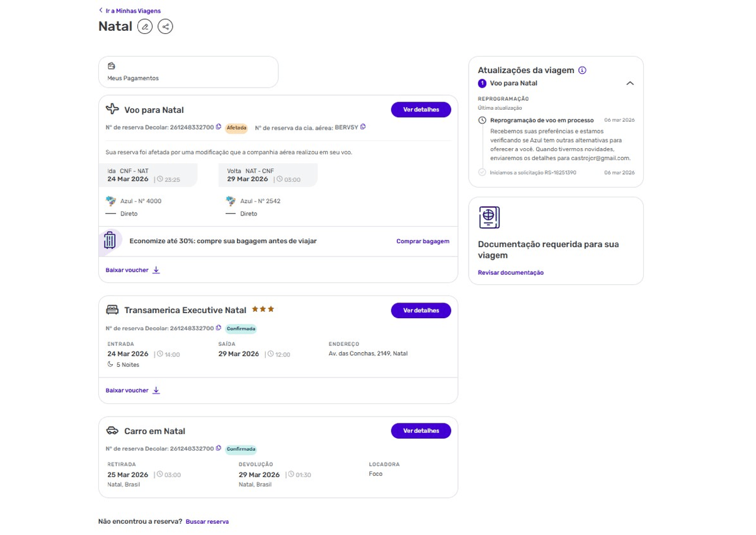Viewport: 756px width, 535px height.
Task: Click the Azul logo for flight Nº 2542
Action: [x=231, y=201]
